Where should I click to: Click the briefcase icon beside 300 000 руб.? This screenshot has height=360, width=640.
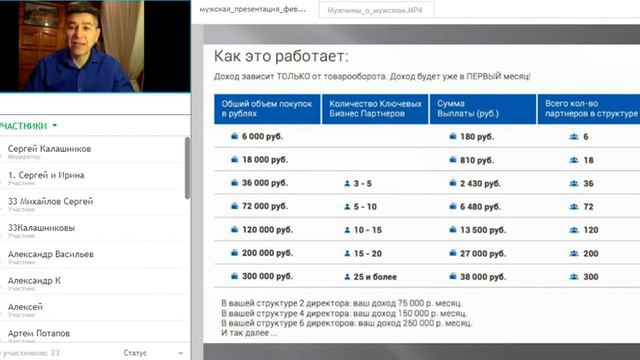234,276
